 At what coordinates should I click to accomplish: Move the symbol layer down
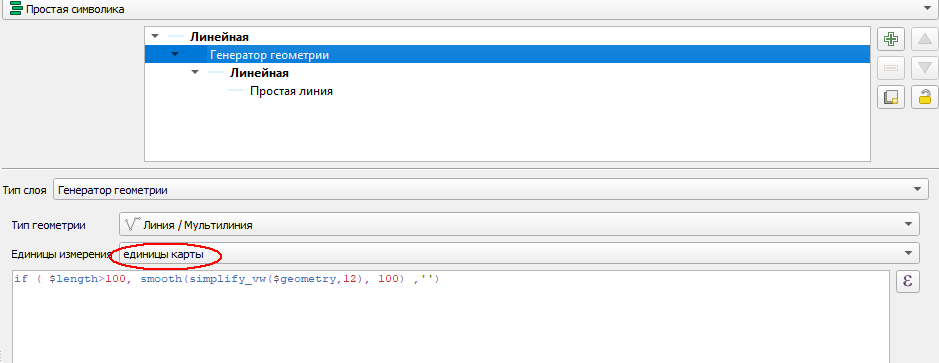[x=925, y=68]
